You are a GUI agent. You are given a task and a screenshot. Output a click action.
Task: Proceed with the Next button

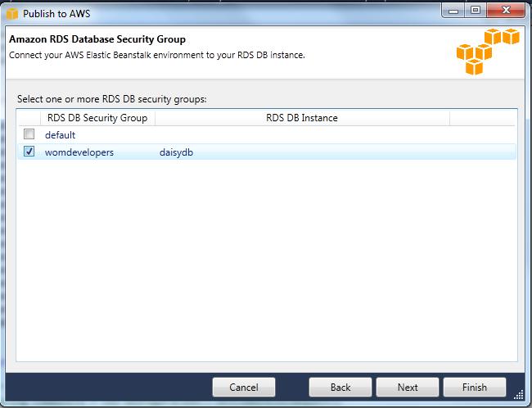(x=408, y=388)
